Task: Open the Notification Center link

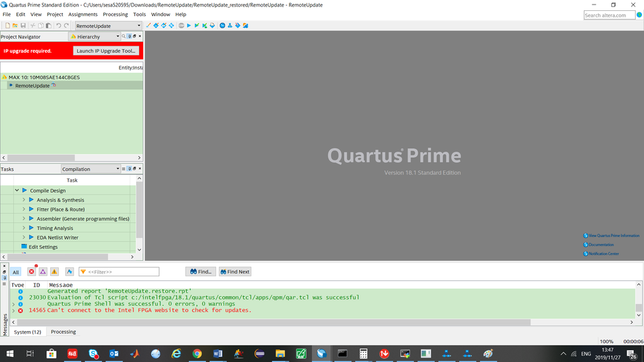Action: [x=601, y=254]
